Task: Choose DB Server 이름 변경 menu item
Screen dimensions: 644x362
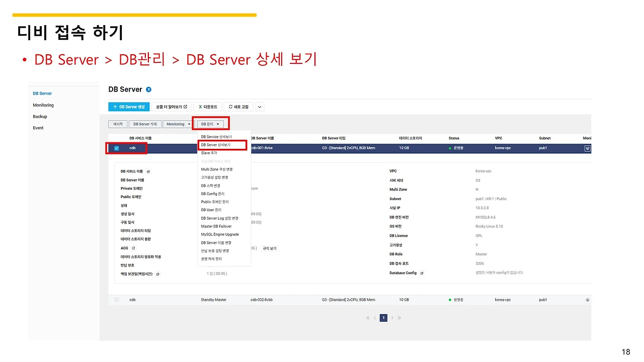Action: 216,243
